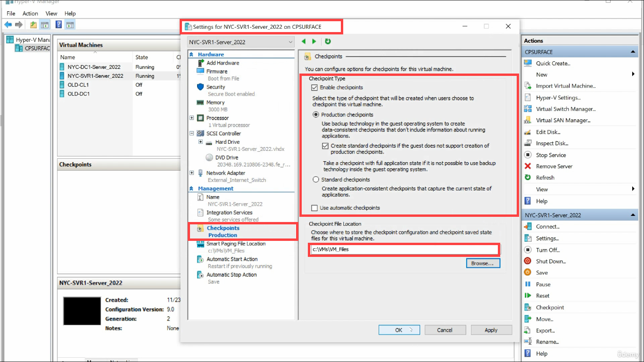Open the Action menu

(x=31, y=14)
